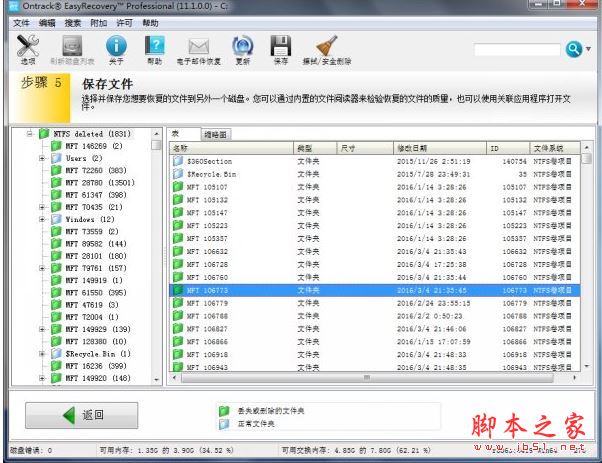
Task: Click the lost or deleted folder legend icon
Action: (x=224, y=411)
